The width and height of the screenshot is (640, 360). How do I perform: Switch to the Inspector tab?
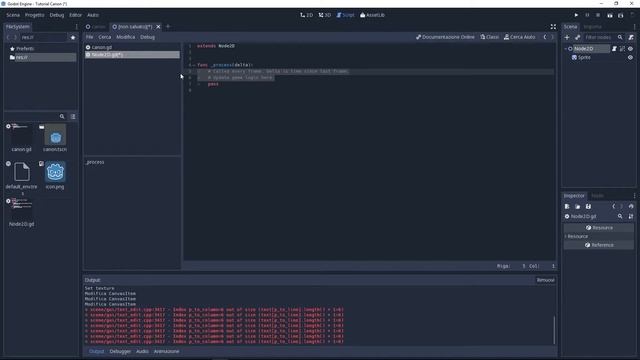click(x=574, y=196)
